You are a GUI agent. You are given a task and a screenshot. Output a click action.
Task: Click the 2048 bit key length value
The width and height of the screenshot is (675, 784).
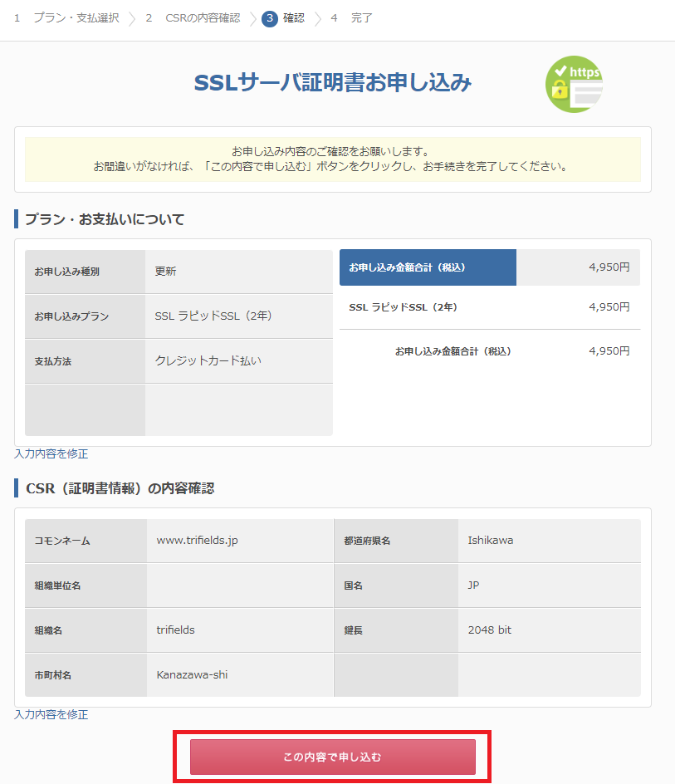(490, 630)
